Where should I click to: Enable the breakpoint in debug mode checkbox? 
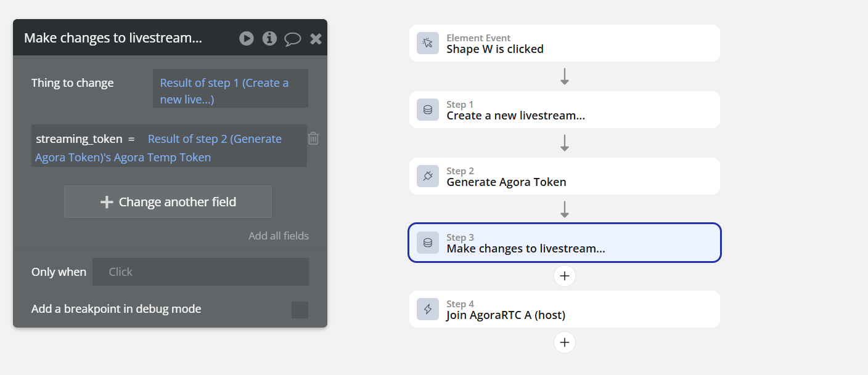[x=300, y=310]
